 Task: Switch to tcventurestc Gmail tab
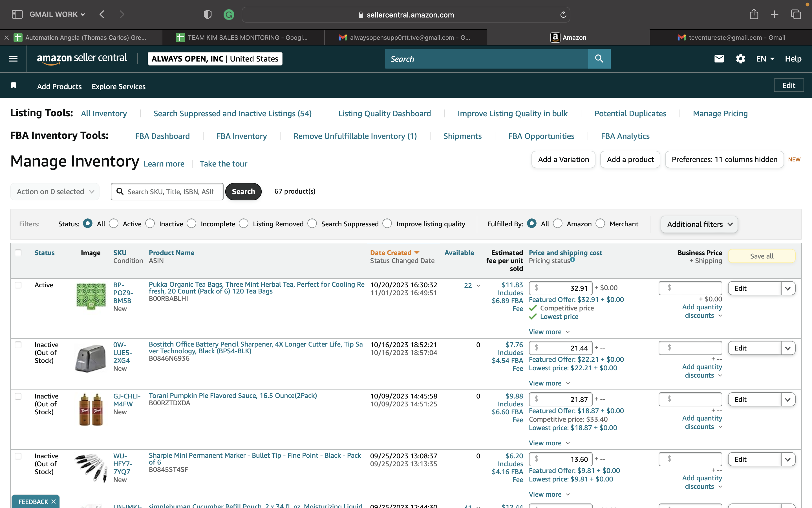[731, 38]
